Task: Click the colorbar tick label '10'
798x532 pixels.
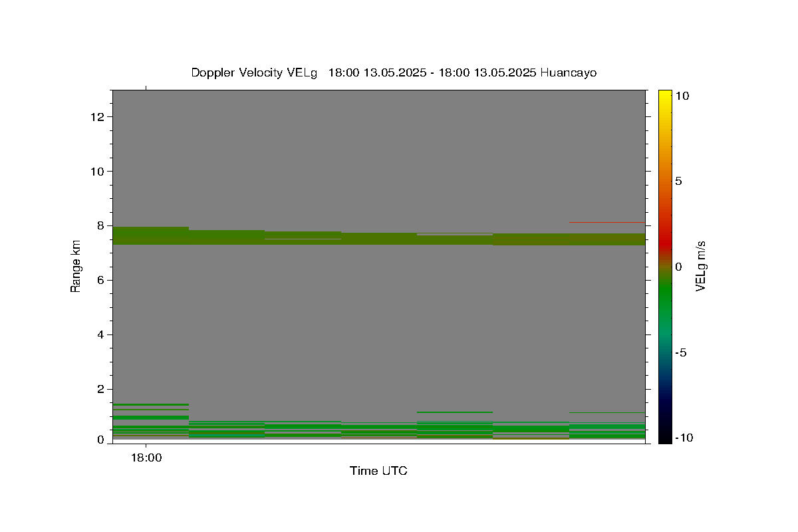Action: pos(682,96)
